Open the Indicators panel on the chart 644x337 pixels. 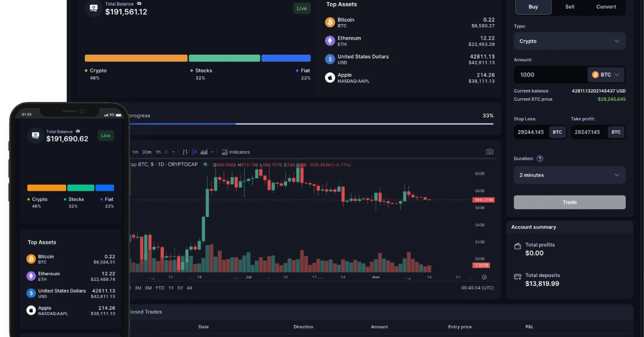235,152
